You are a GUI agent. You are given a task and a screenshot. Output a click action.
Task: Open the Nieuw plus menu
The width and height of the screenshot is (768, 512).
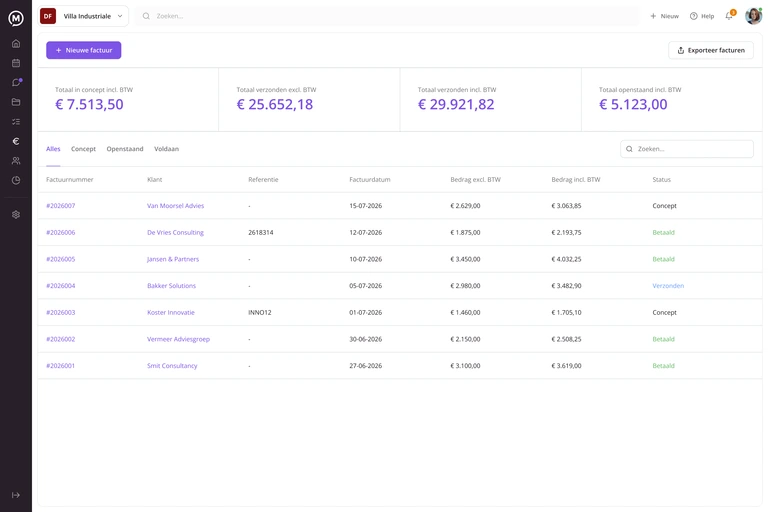[664, 16]
